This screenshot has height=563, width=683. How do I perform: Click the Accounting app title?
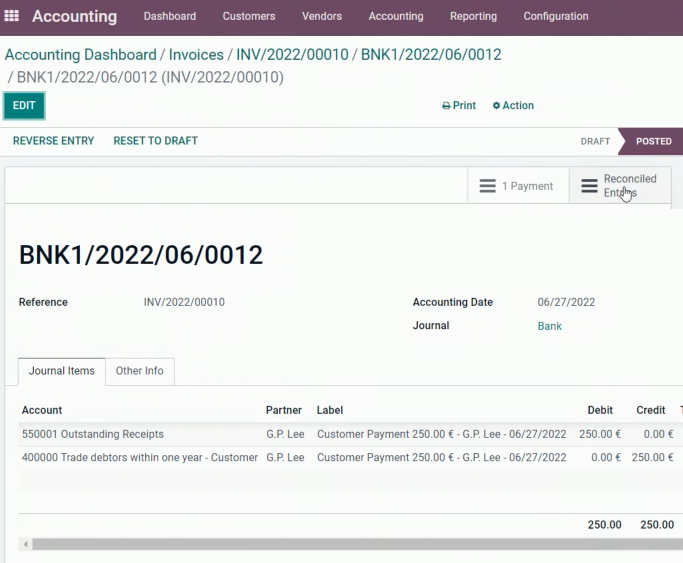74,16
